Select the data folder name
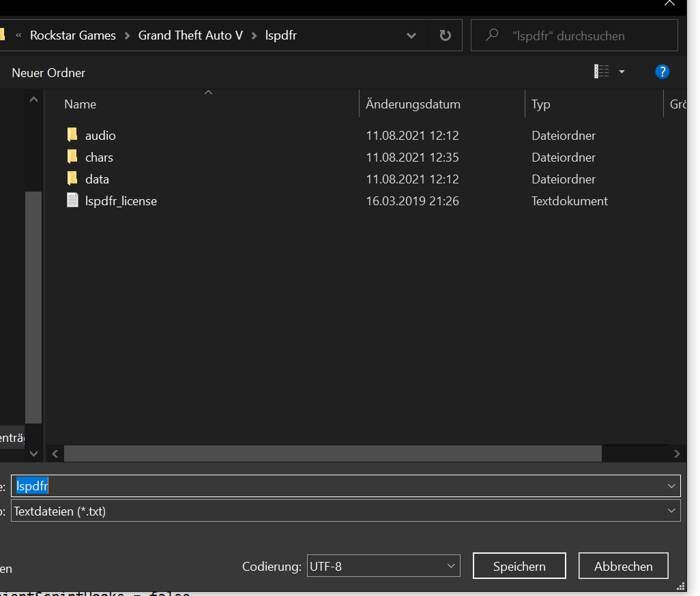The image size is (700, 596). (97, 179)
